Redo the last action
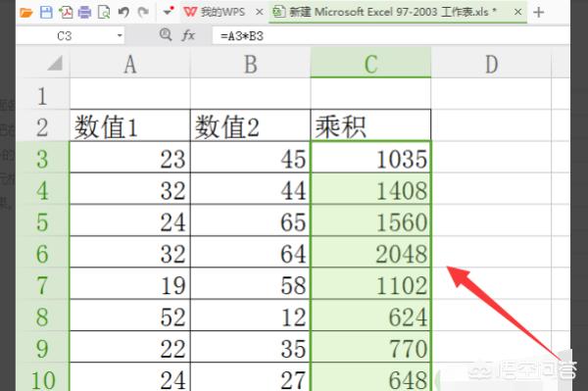 (143, 13)
